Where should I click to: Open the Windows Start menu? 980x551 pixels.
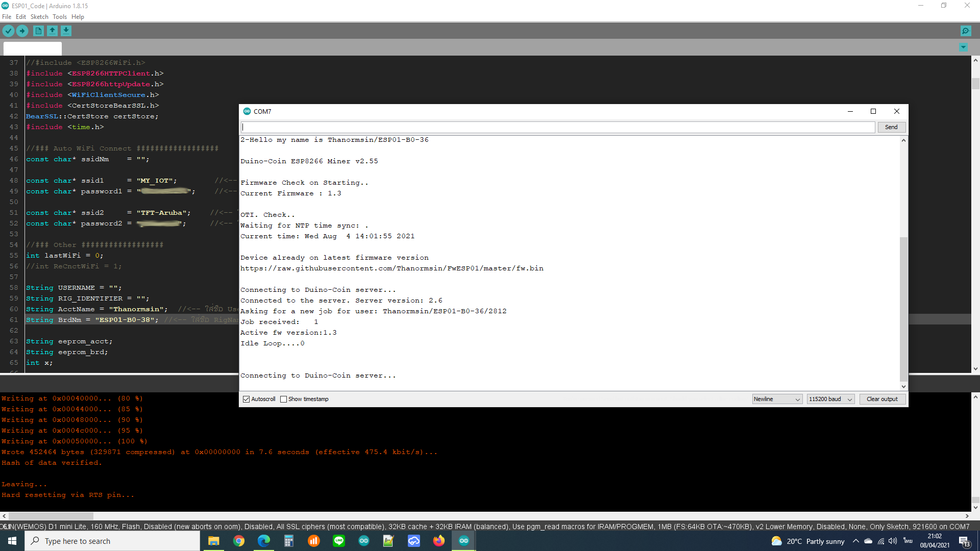pos(12,541)
